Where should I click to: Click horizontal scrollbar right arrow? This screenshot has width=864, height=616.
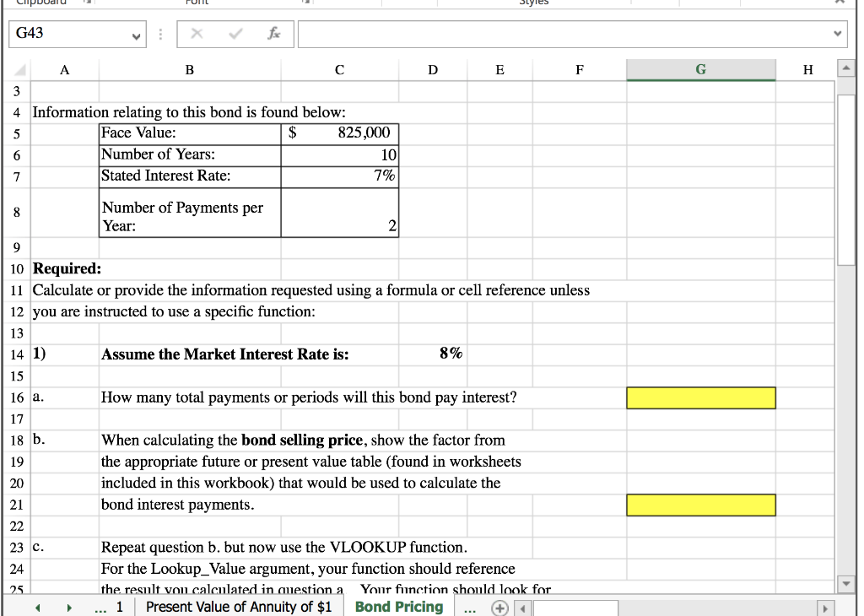tap(825, 609)
